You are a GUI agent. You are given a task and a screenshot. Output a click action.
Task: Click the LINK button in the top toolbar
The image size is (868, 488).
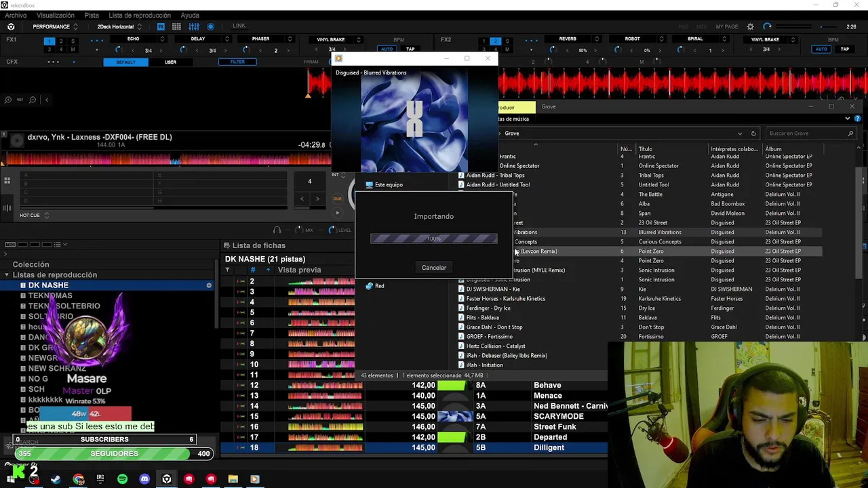coord(239,26)
